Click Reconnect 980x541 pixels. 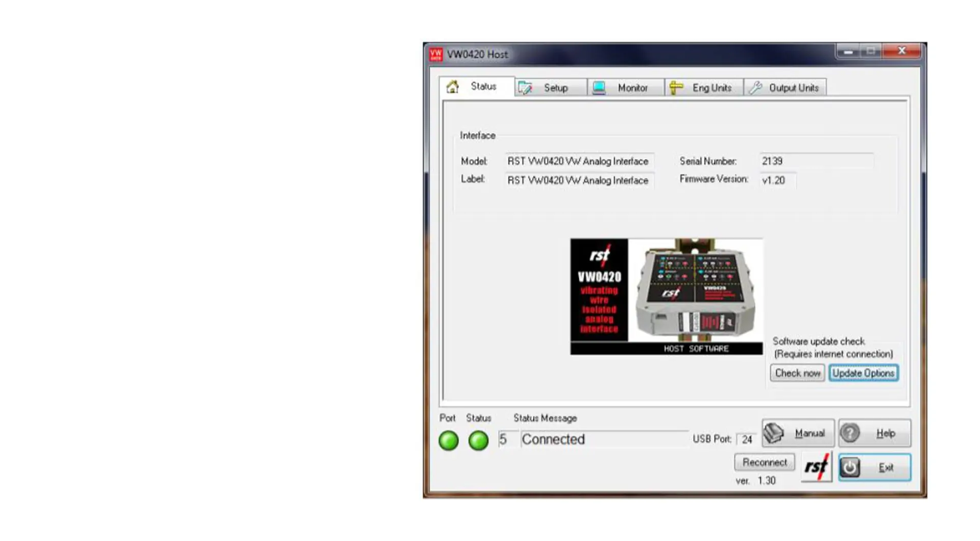pos(765,462)
